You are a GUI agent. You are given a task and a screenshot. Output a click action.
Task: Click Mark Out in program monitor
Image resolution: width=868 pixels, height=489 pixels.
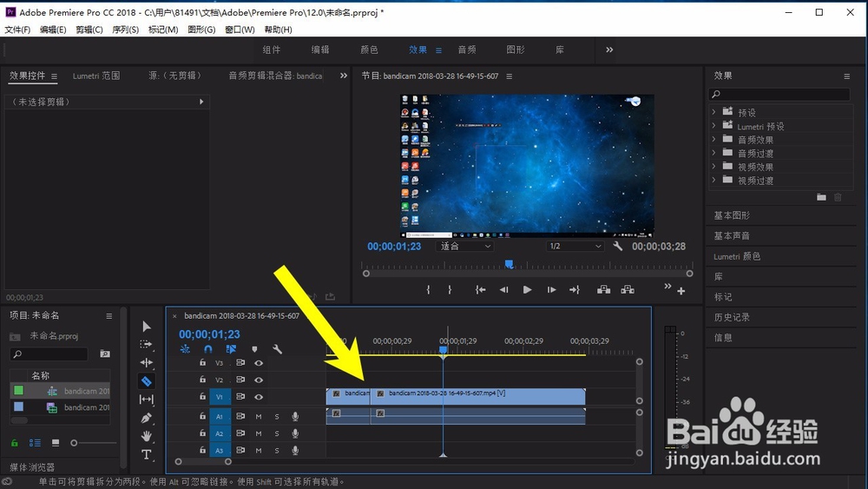click(x=450, y=289)
